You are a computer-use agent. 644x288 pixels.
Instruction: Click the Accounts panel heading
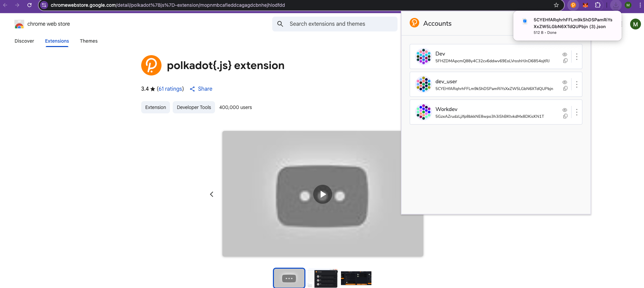437,23
